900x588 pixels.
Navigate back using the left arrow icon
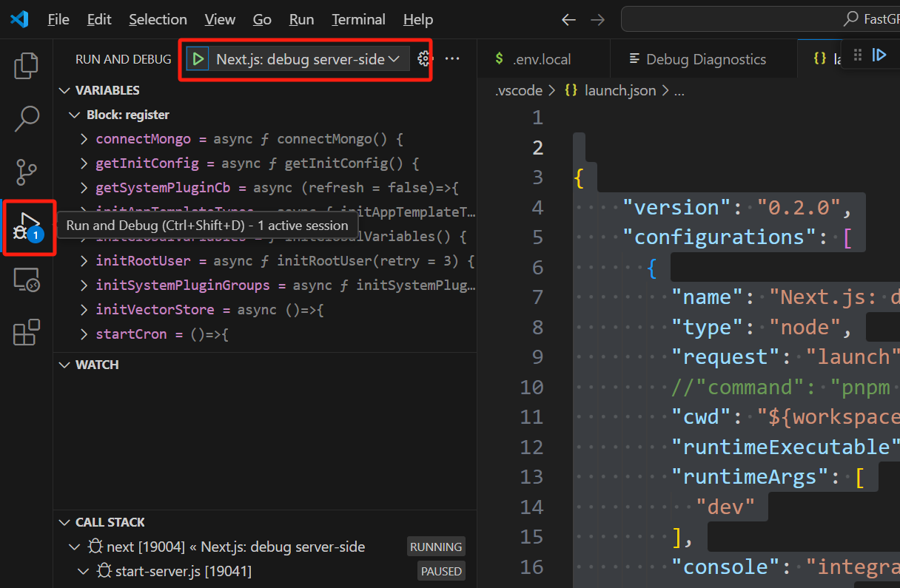pyautogui.click(x=568, y=20)
